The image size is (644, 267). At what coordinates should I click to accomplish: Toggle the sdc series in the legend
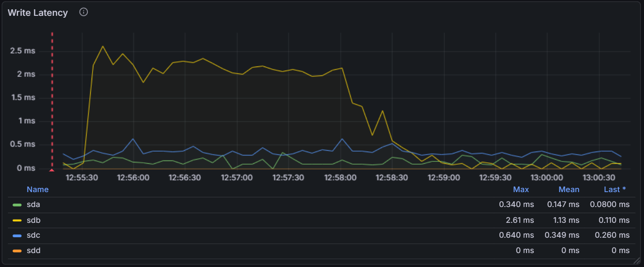pyautogui.click(x=33, y=235)
